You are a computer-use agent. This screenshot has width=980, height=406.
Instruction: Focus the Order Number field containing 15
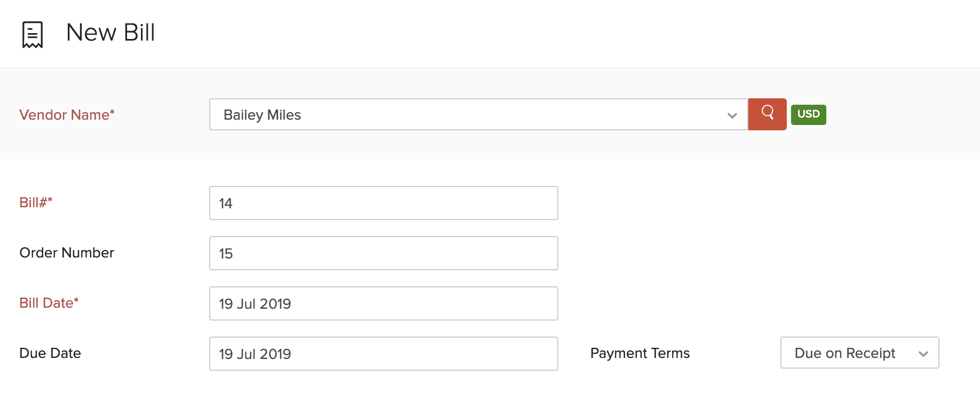click(383, 253)
